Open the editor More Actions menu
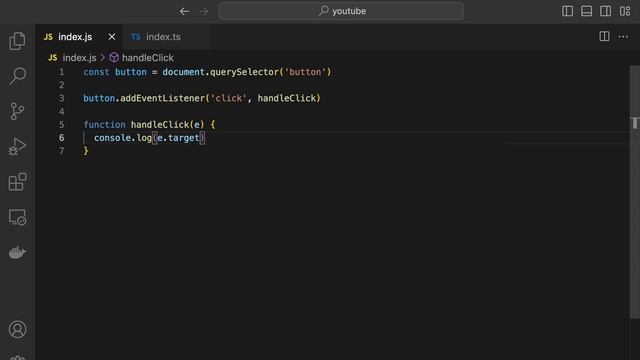640x360 pixels. [623, 36]
